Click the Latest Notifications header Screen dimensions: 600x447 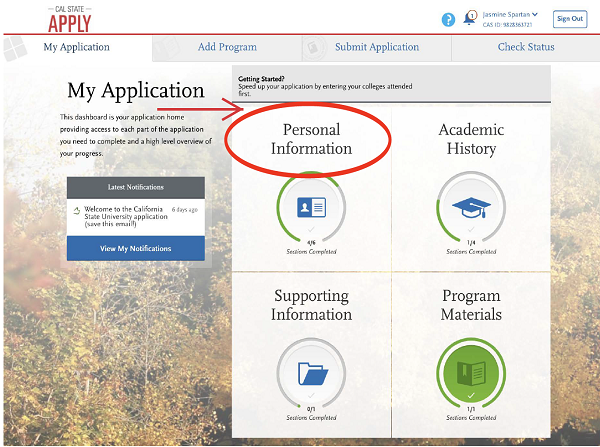pyautogui.click(x=136, y=187)
